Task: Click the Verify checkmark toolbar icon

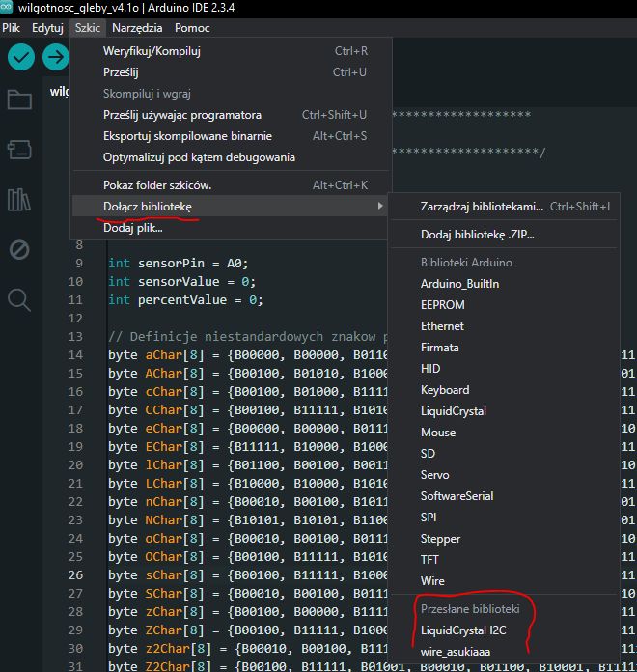Action: tap(21, 58)
